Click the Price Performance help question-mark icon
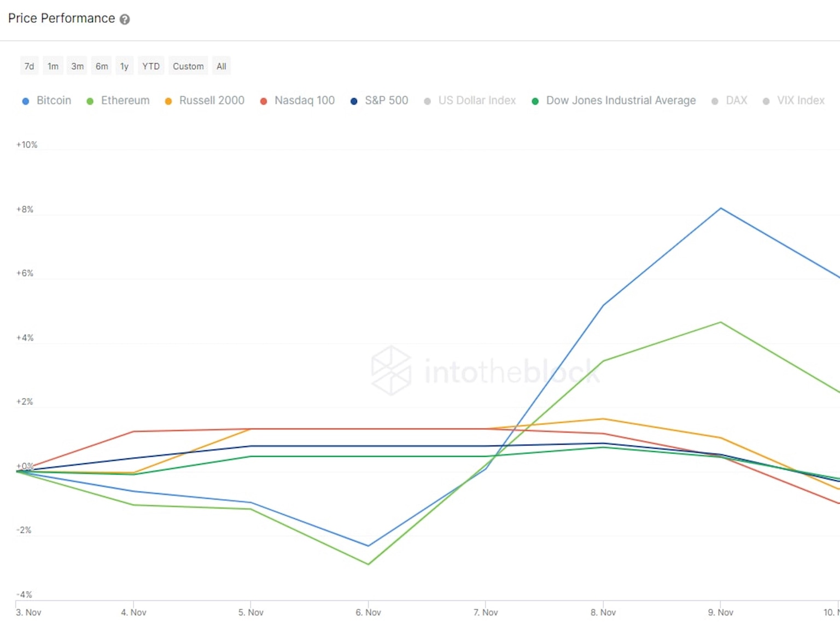 click(x=125, y=19)
